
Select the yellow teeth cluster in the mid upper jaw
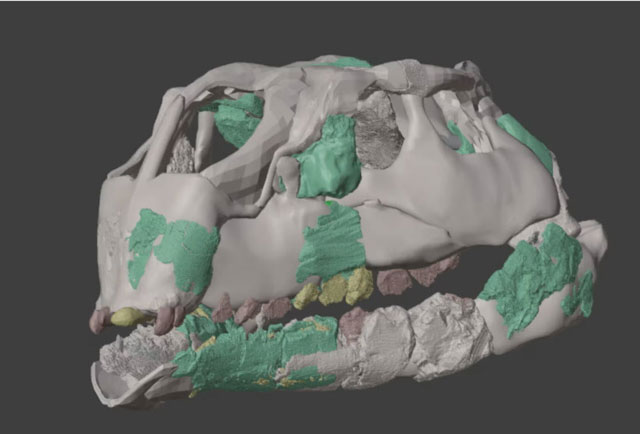point(335,289)
